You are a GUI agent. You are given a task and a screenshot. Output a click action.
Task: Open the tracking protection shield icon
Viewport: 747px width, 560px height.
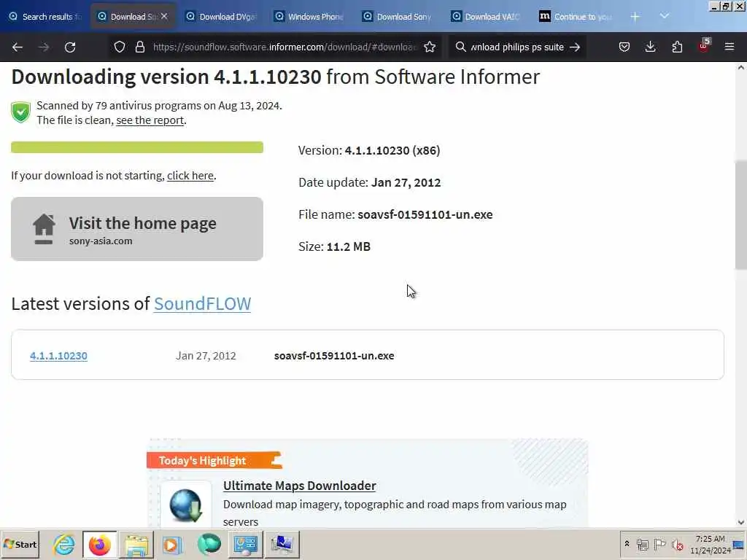tap(120, 47)
